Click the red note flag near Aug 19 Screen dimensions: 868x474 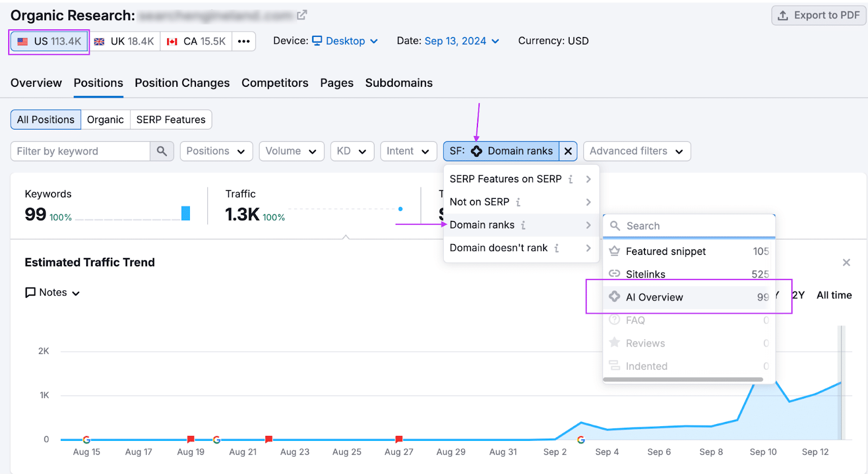pyautogui.click(x=191, y=439)
